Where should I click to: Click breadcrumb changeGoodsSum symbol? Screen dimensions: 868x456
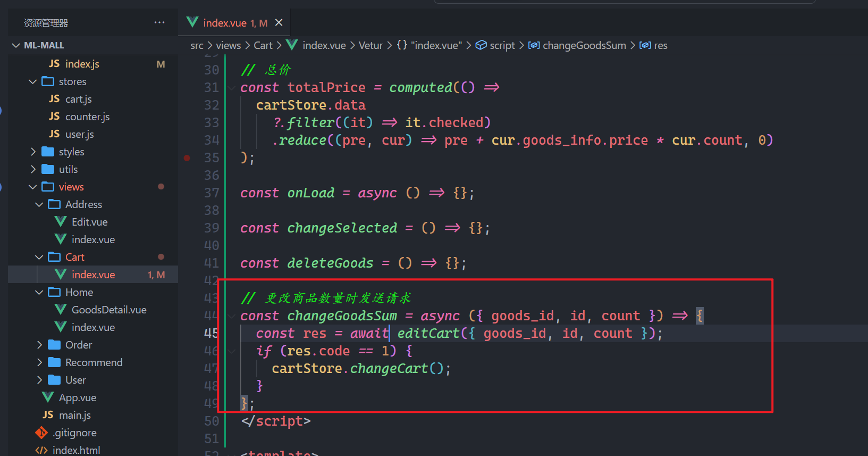coord(577,46)
